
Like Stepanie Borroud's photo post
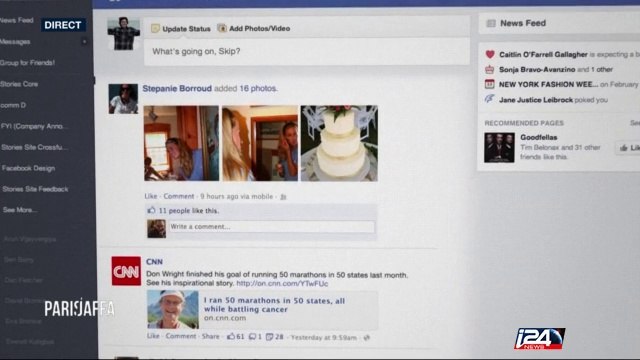tap(151, 196)
